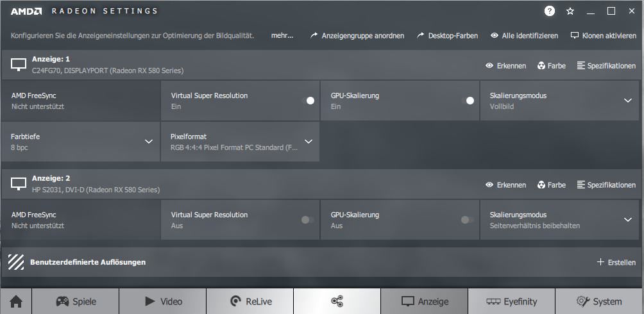Click the striped custom resolutions icon

click(16, 262)
